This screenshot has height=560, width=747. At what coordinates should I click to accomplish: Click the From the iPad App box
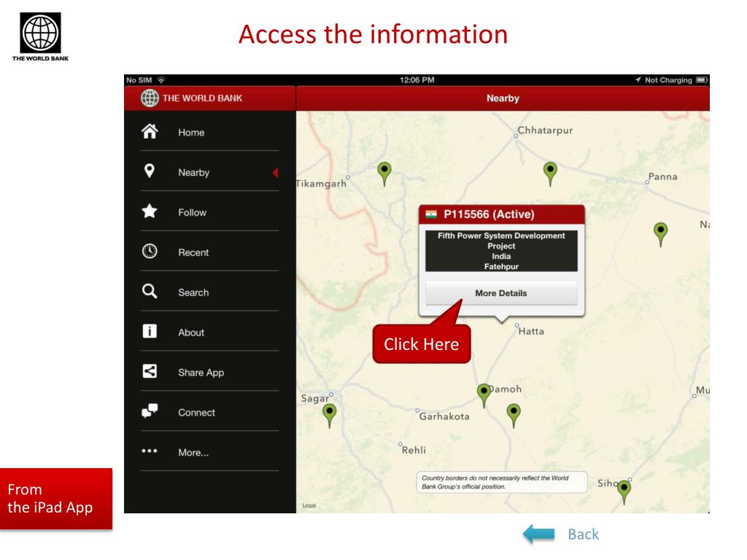[x=56, y=499]
